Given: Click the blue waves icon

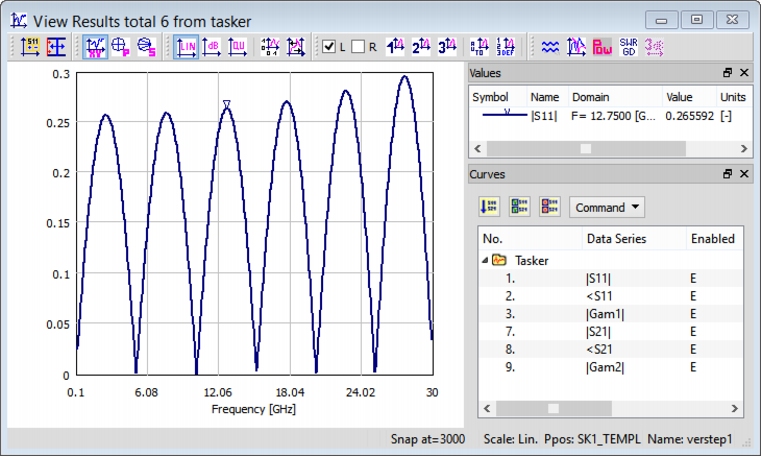Looking at the screenshot, I should point(550,47).
